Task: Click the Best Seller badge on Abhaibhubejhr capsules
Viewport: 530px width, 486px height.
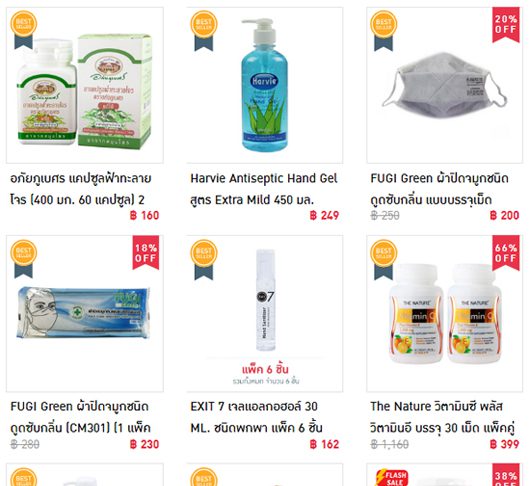Action: (x=24, y=31)
